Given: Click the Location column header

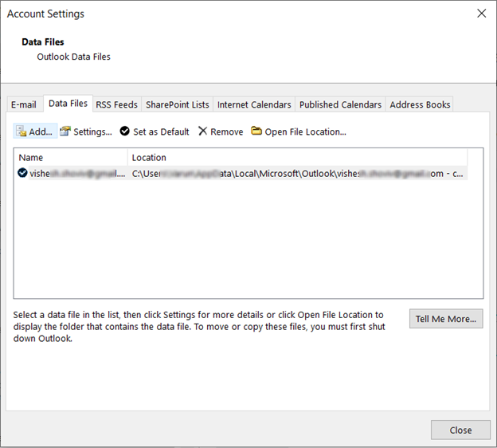Looking at the screenshot, I should pos(297,157).
